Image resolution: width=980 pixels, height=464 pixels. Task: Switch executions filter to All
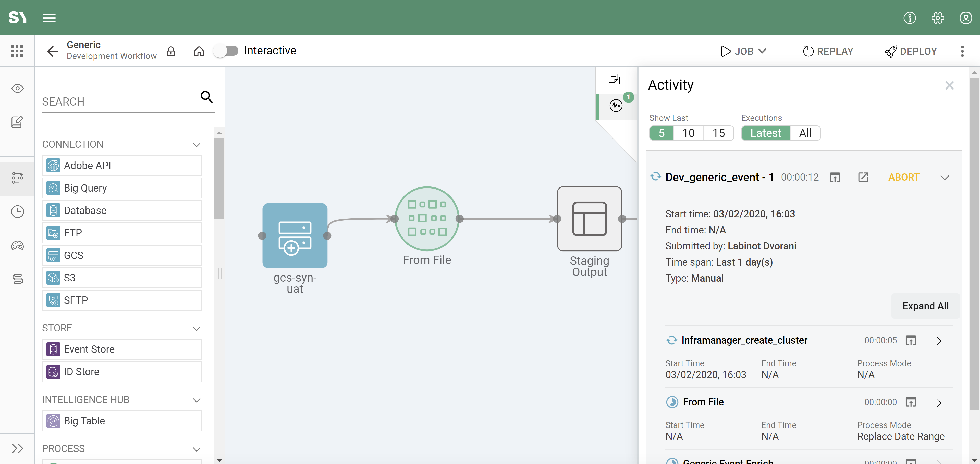point(805,133)
